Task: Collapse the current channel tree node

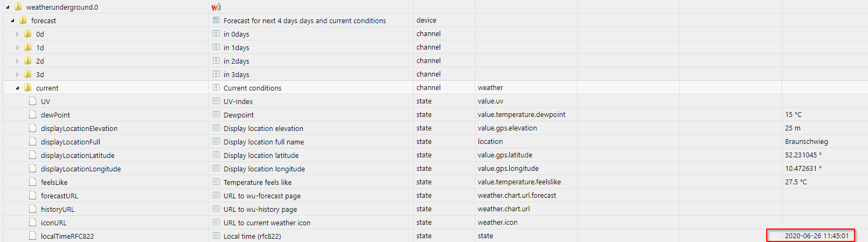Action: pyautogui.click(x=17, y=88)
